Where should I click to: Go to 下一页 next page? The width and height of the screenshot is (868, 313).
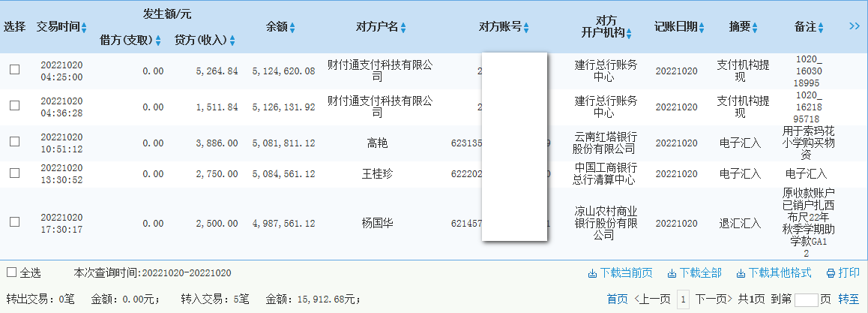click(714, 299)
